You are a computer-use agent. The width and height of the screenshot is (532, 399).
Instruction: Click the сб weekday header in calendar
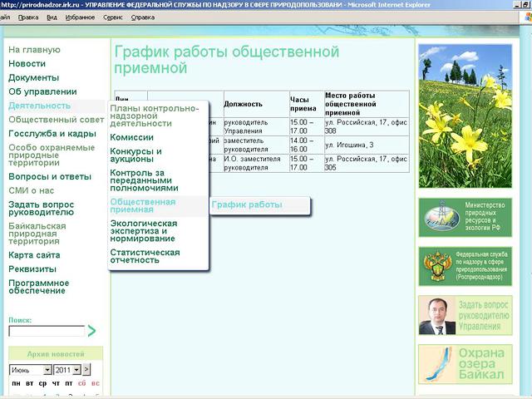click(x=82, y=383)
